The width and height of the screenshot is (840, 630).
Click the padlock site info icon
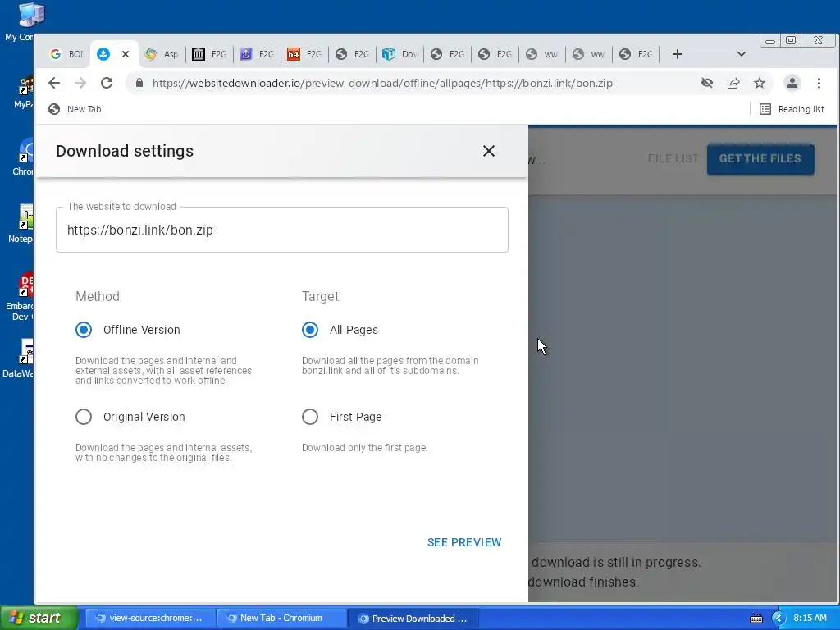139,83
